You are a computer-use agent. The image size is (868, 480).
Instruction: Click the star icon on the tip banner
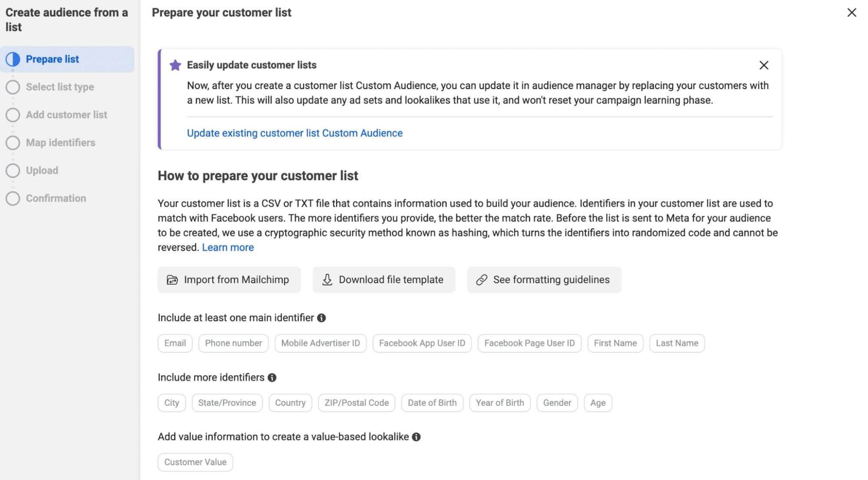[x=175, y=65]
